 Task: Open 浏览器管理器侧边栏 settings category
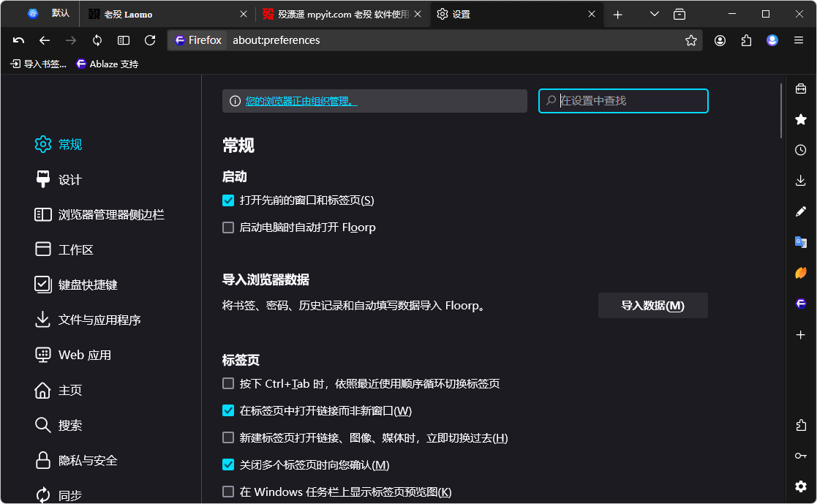point(99,215)
